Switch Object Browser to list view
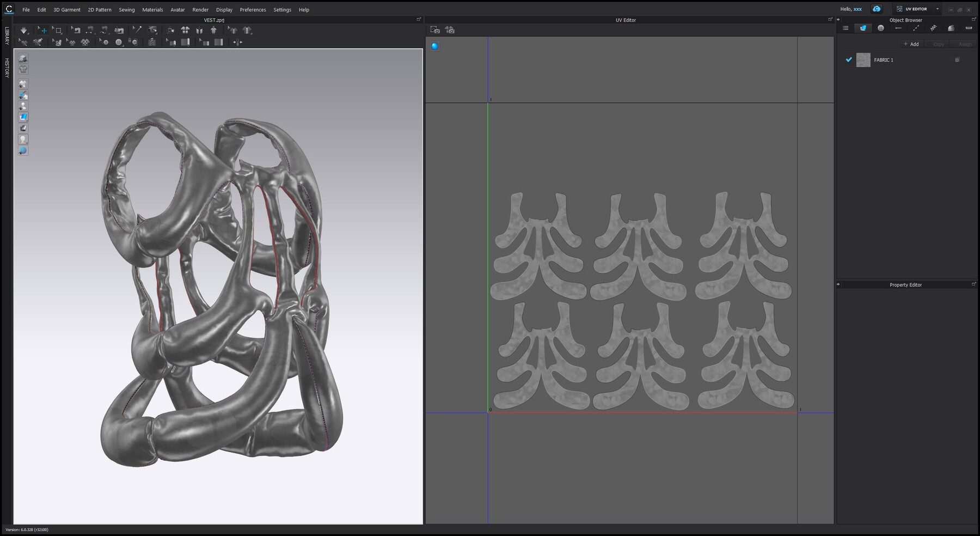The image size is (980, 536). tap(846, 28)
